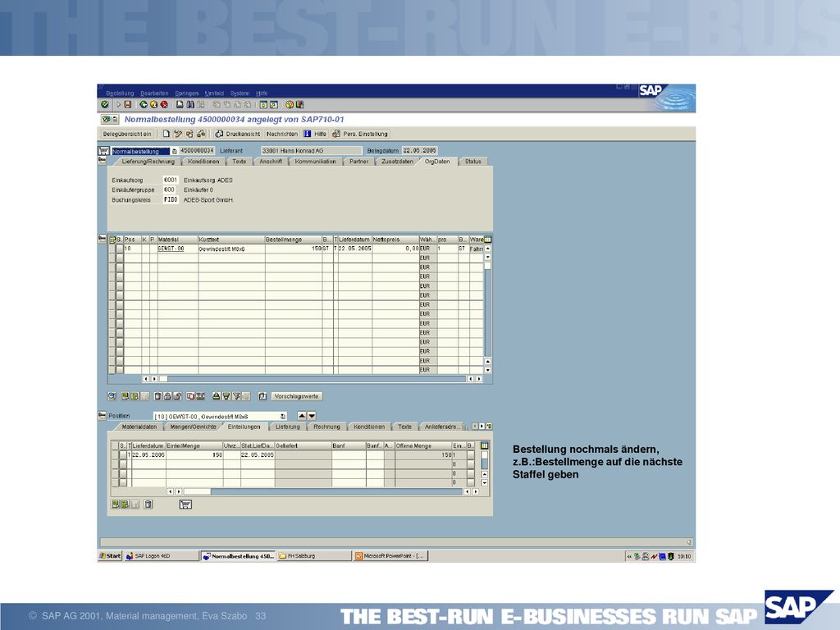Click the Druckansicht button

tap(238, 134)
